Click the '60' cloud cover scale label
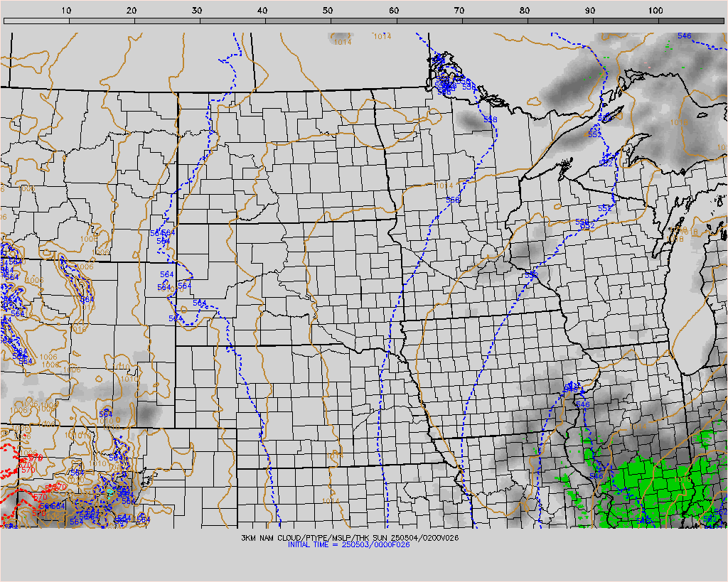Screen dimensions: 728x582 coord(394,10)
